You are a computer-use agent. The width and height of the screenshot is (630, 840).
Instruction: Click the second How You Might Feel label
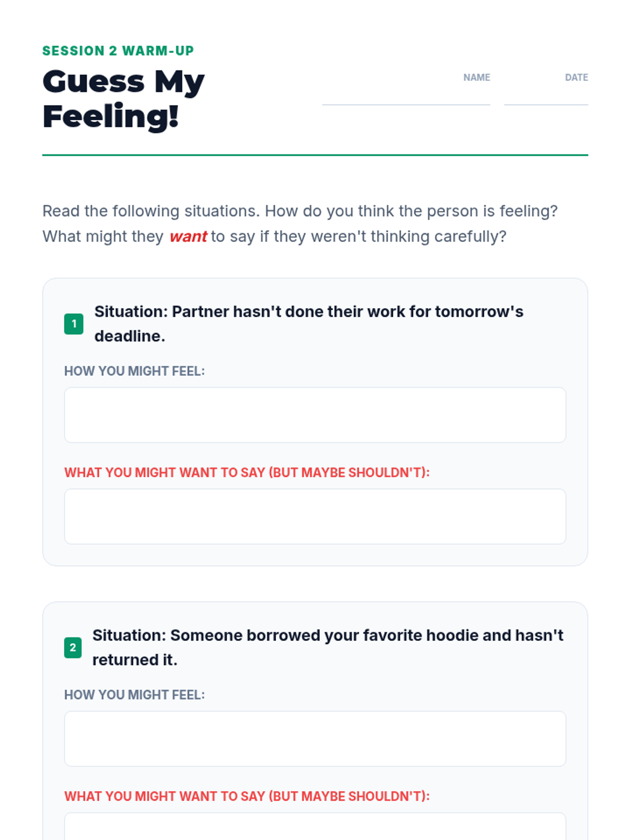pyautogui.click(x=134, y=695)
